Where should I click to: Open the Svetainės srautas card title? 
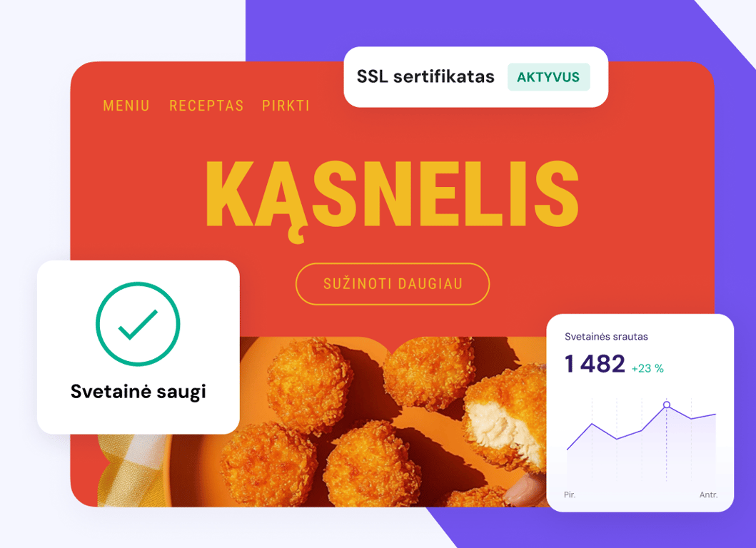pyautogui.click(x=606, y=336)
